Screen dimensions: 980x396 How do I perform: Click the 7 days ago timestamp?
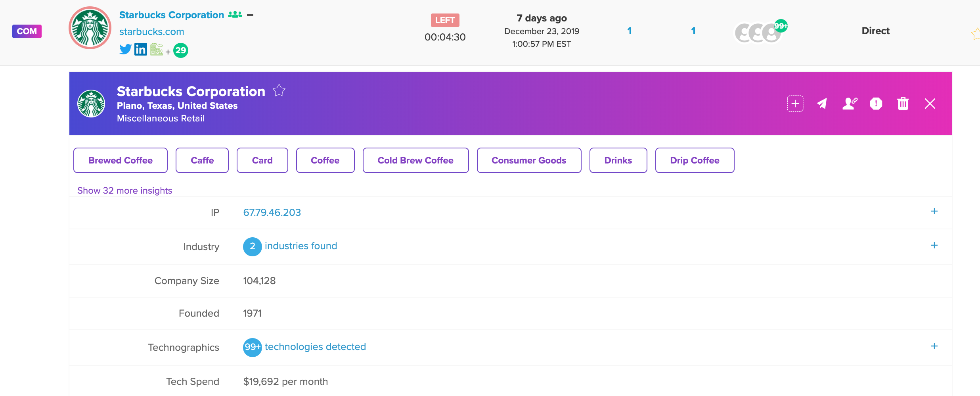tap(542, 18)
